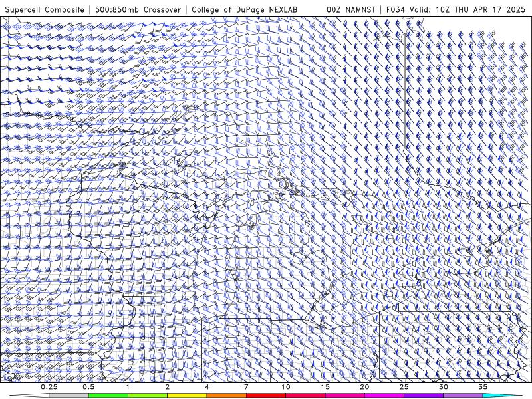The width and height of the screenshot is (532, 399).
Task: Click the magenta 20–25 colorbar segment
Action: tap(384, 396)
